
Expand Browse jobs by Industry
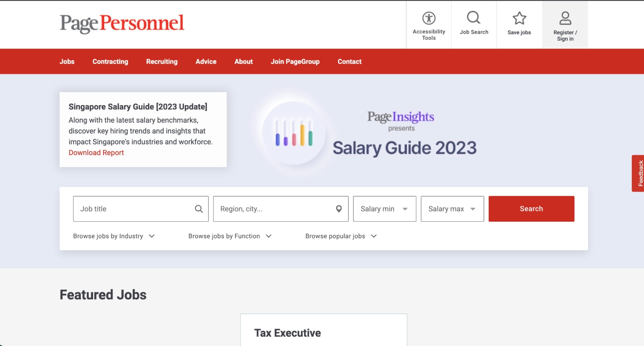pos(114,236)
